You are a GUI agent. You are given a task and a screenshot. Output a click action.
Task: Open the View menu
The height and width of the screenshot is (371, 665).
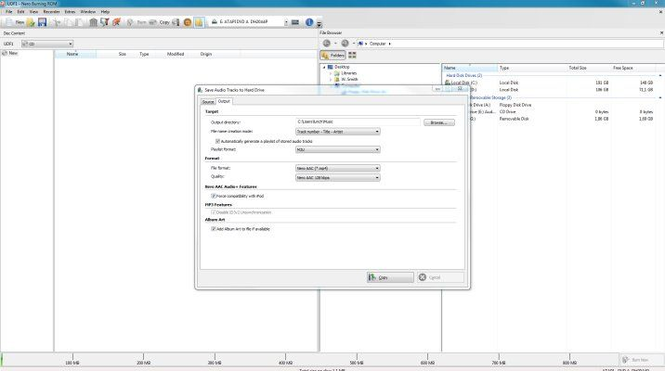point(34,12)
